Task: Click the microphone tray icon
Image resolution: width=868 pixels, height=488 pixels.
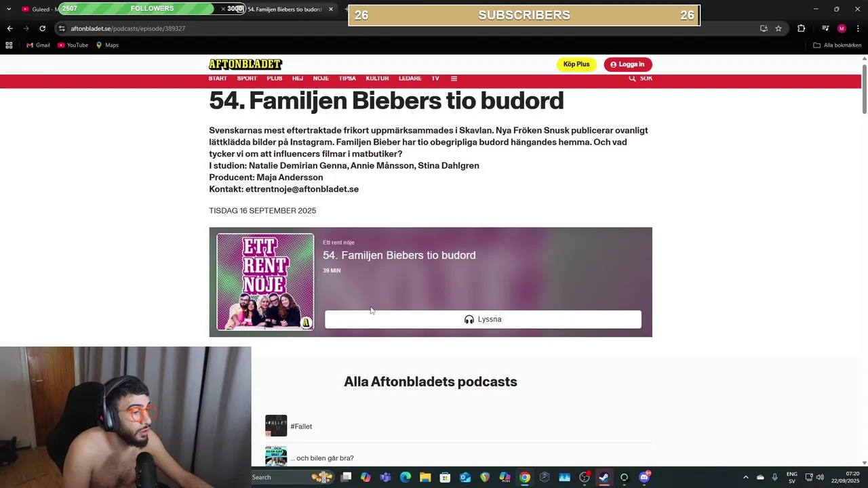Action: [774, 477]
